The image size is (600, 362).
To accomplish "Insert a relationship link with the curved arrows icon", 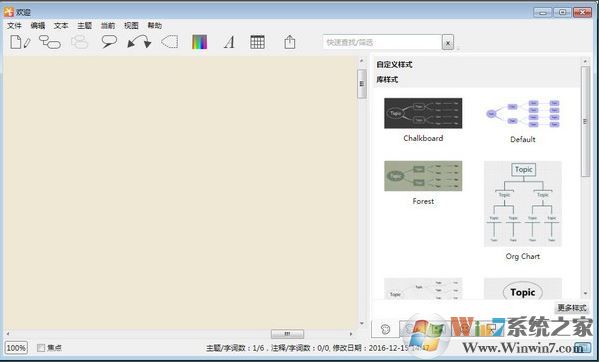I will tap(139, 42).
